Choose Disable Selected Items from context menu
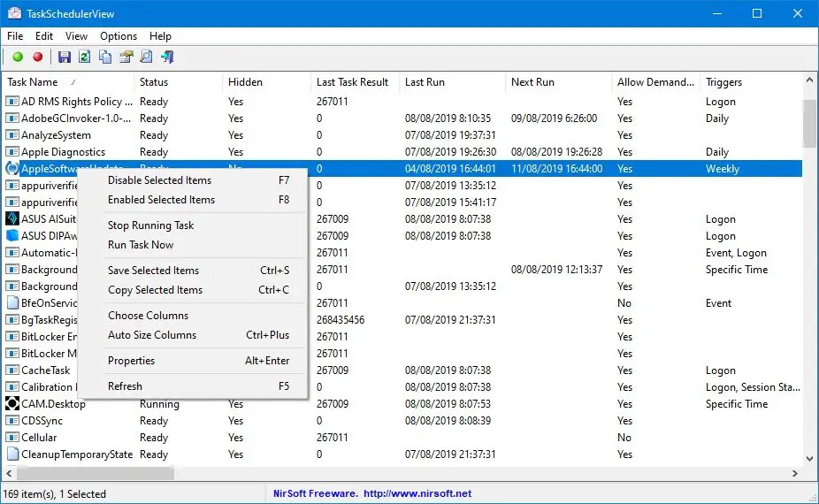This screenshot has height=504, width=819. tap(159, 180)
